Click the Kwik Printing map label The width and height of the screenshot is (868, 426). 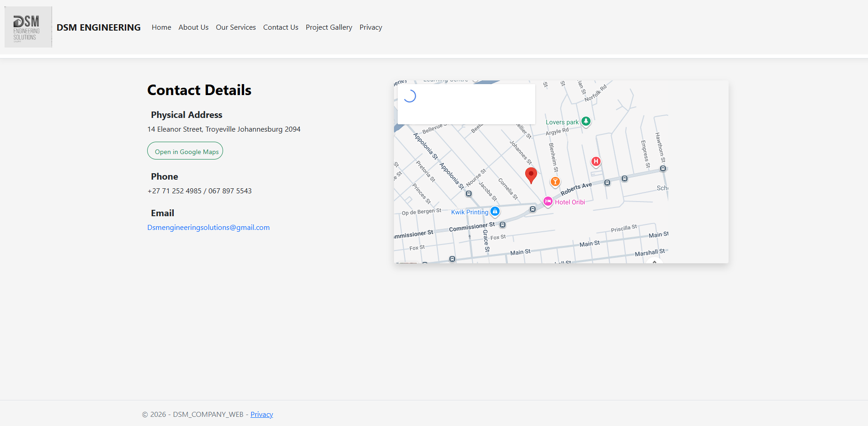[470, 212]
